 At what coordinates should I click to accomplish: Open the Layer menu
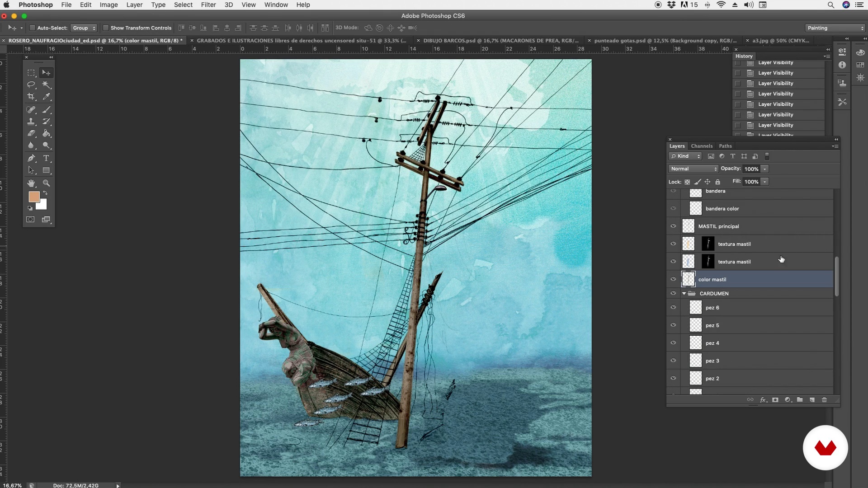coord(134,5)
